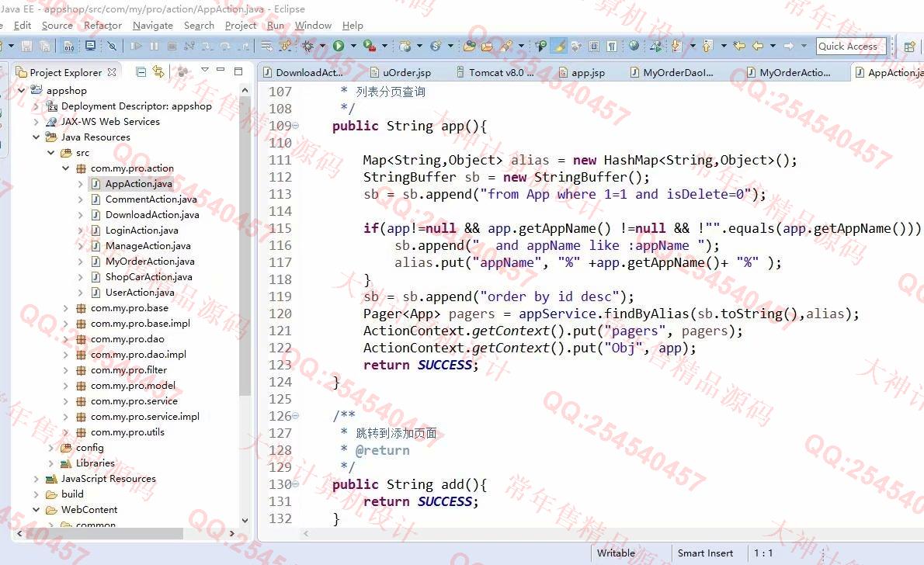This screenshot has height=565, width=924.
Task: Toggle Skip All Breakpoints
Action: click(x=112, y=46)
